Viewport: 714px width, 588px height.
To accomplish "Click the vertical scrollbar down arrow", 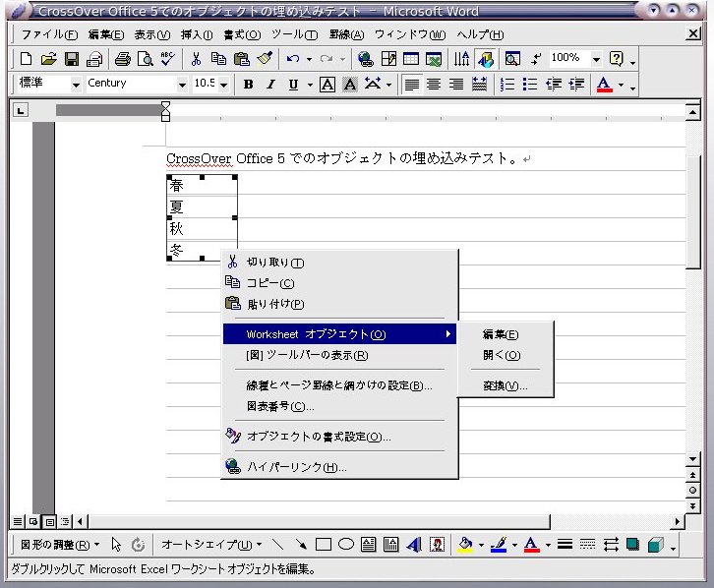I will pos(692,459).
